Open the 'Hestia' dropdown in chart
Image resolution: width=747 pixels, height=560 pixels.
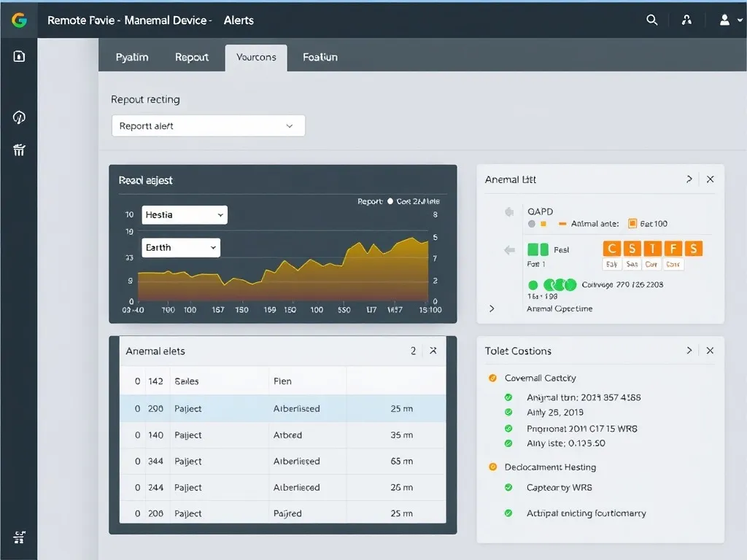click(184, 215)
